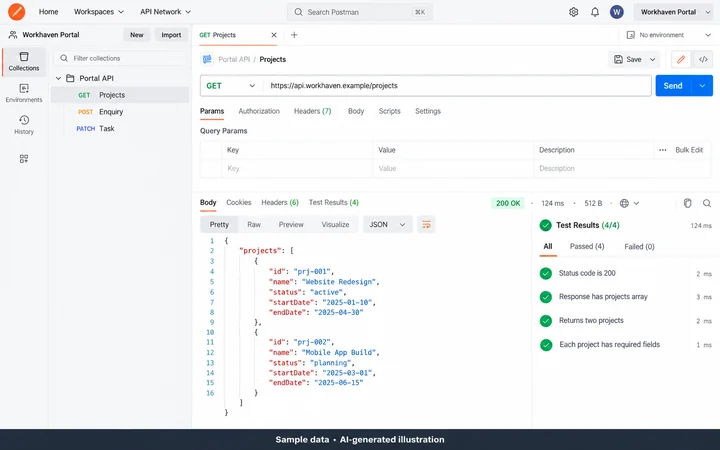Expand the Workspaces menu

pyautogui.click(x=99, y=12)
